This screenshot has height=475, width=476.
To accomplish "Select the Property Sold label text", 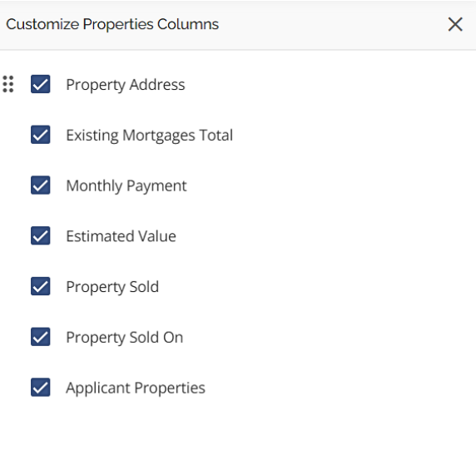I will click(112, 287).
